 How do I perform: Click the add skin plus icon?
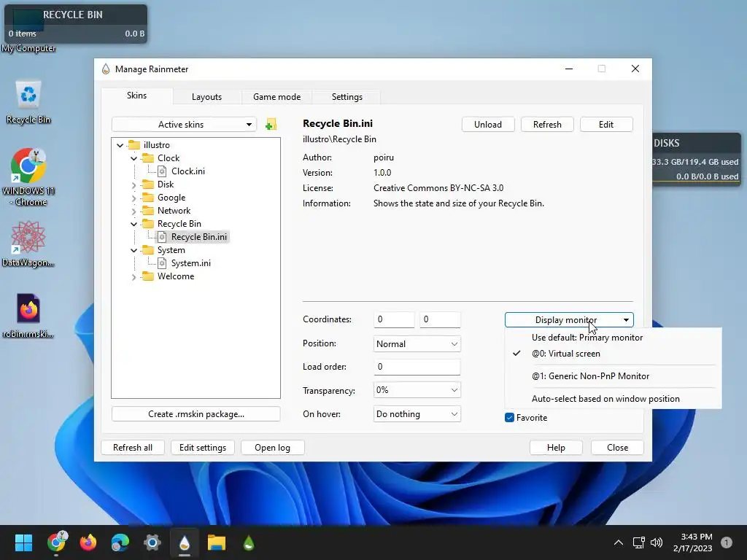(x=271, y=125)
